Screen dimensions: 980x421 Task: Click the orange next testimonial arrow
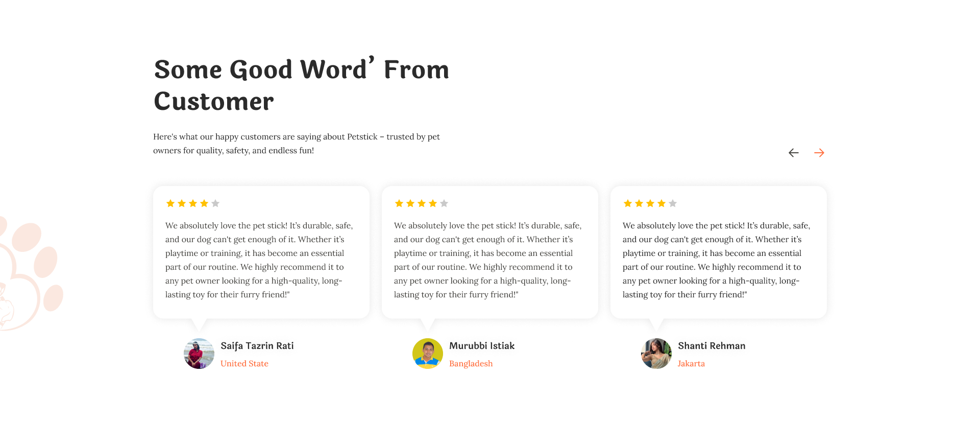point(819,153)
